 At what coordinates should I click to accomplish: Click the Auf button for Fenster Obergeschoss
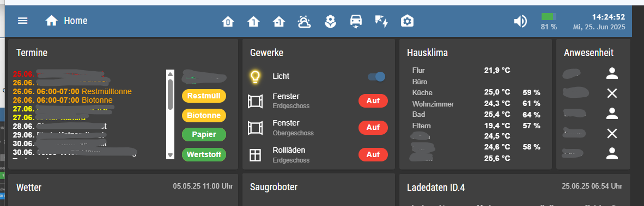pyautogui.click(x=373, y=127)
